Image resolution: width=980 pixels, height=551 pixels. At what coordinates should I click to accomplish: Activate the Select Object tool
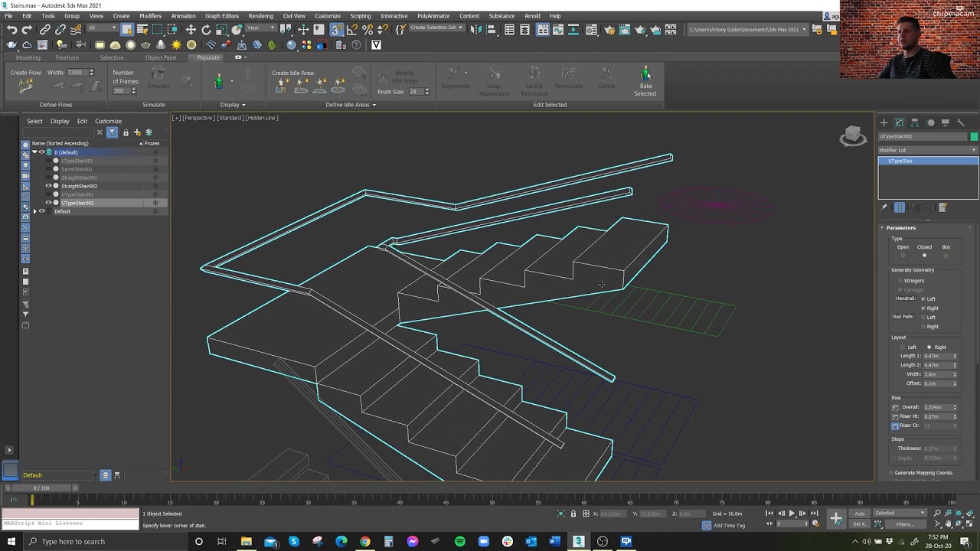(126, 30)
